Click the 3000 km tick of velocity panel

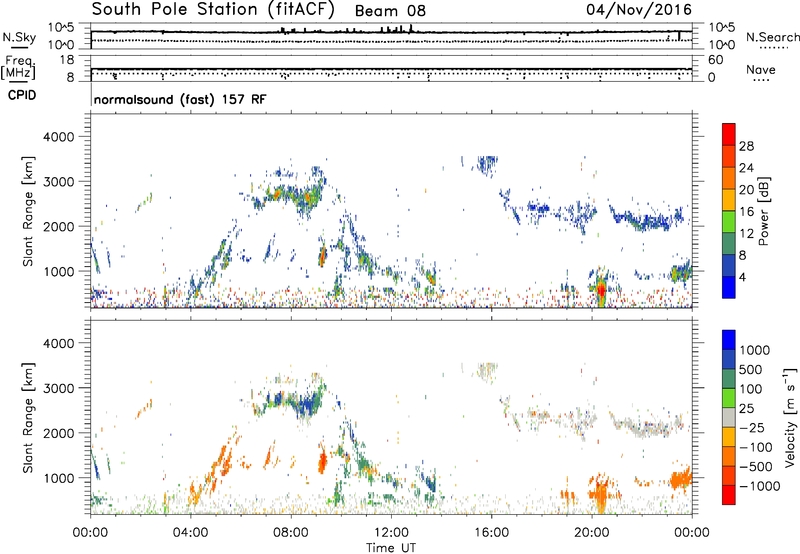[58, 388]
